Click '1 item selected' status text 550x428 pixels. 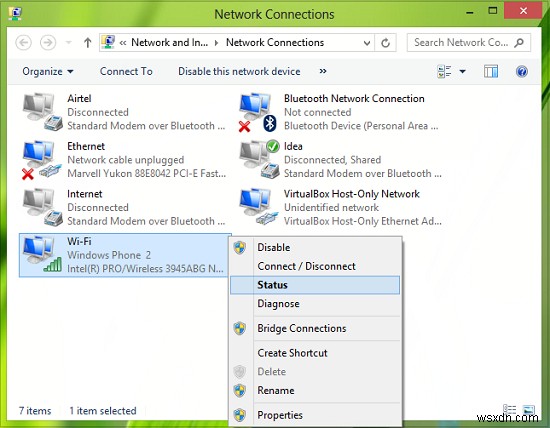pyautogui.click(x=103, y=411)
